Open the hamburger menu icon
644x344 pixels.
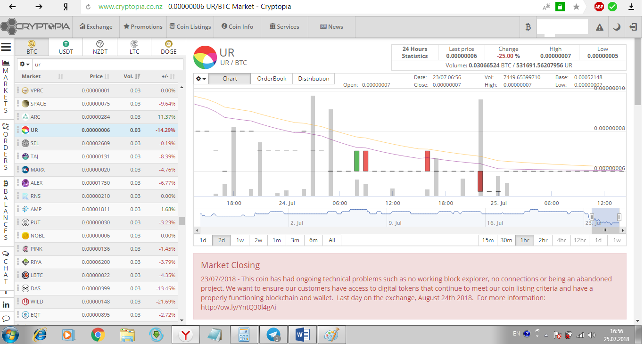pyautogui.click(x=6, y=47)
